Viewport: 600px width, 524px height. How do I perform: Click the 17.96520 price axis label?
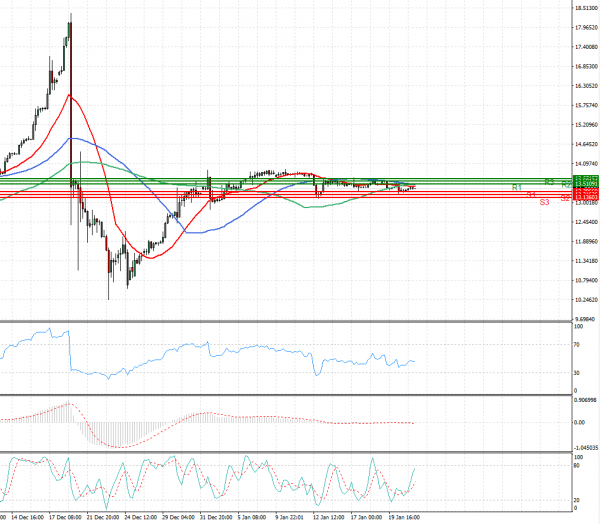586,28
